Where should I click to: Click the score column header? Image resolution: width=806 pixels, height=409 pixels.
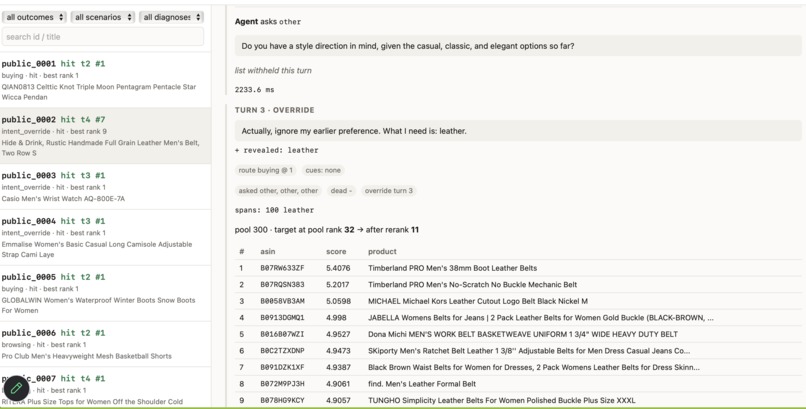[x=336, y=251]
